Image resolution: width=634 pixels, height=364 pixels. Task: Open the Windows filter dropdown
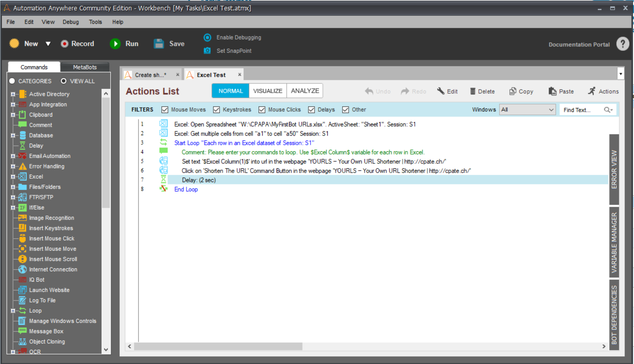551,110
